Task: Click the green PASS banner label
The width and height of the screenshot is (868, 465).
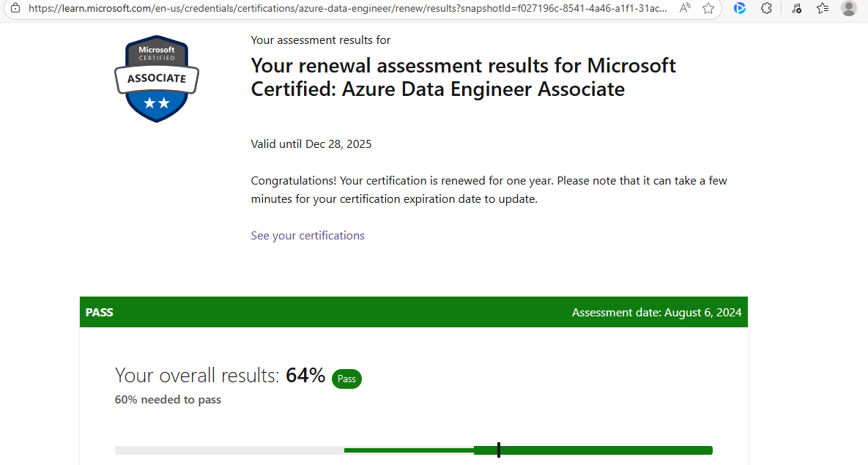Action: [x=100, y=312]
